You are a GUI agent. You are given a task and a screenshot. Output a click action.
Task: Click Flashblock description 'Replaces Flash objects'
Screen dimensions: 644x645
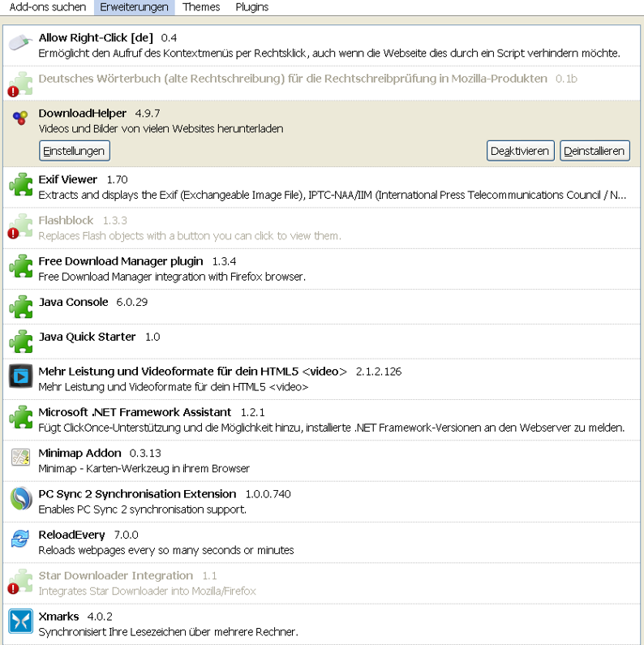190,236
